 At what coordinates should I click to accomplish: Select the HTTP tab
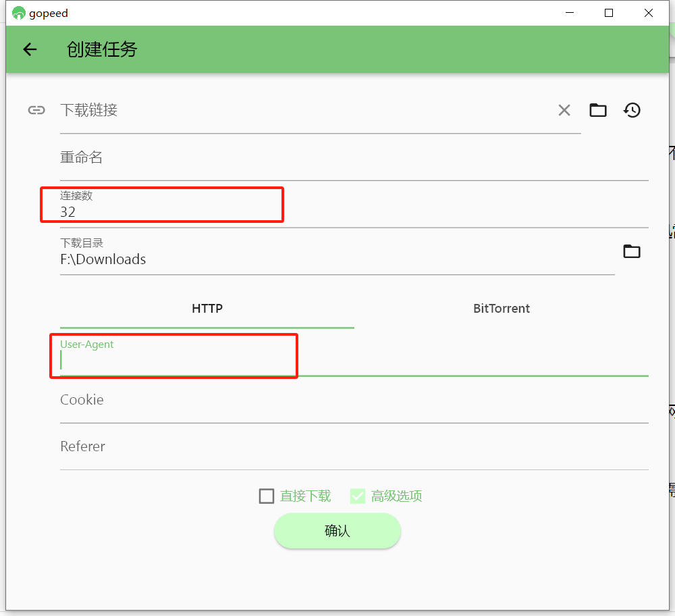pos(207,309)
